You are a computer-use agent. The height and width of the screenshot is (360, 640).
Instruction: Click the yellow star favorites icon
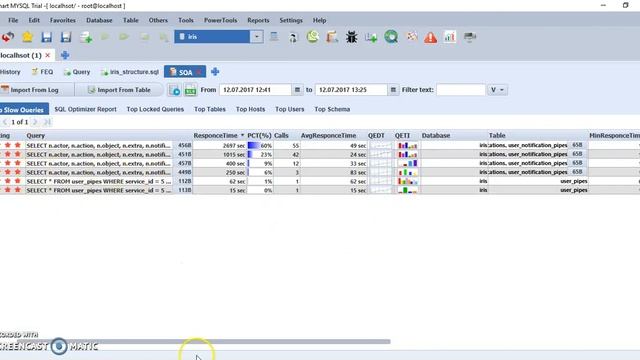(x=27, y=37)
